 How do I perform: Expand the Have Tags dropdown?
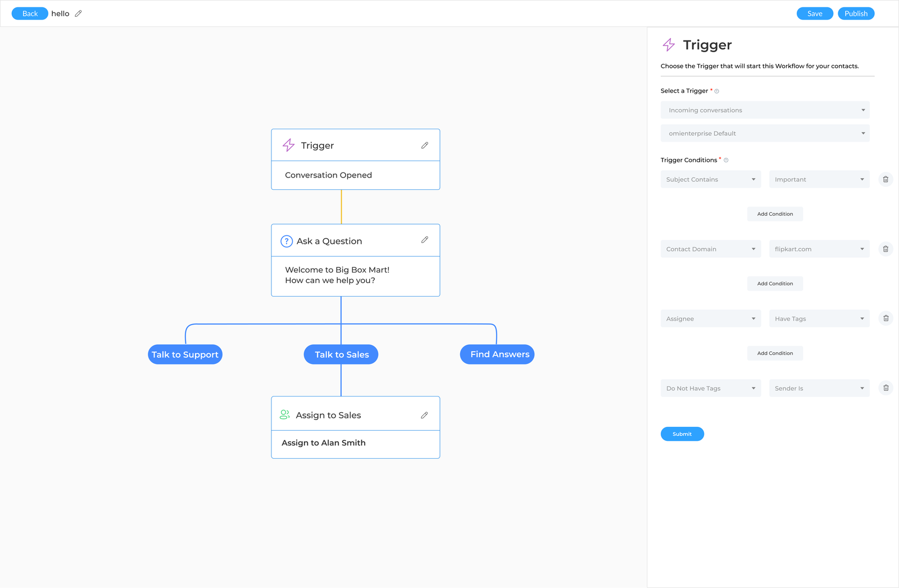click(x=819, y=318)
